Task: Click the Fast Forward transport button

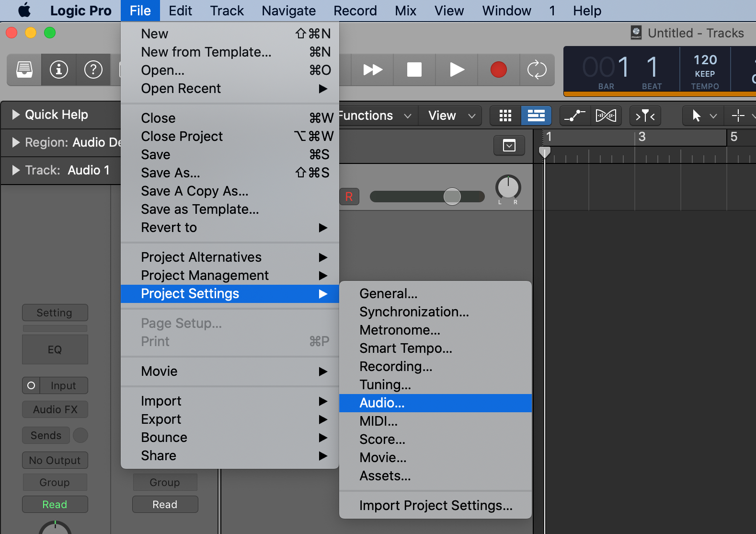Action: click(x=373, y=70)
